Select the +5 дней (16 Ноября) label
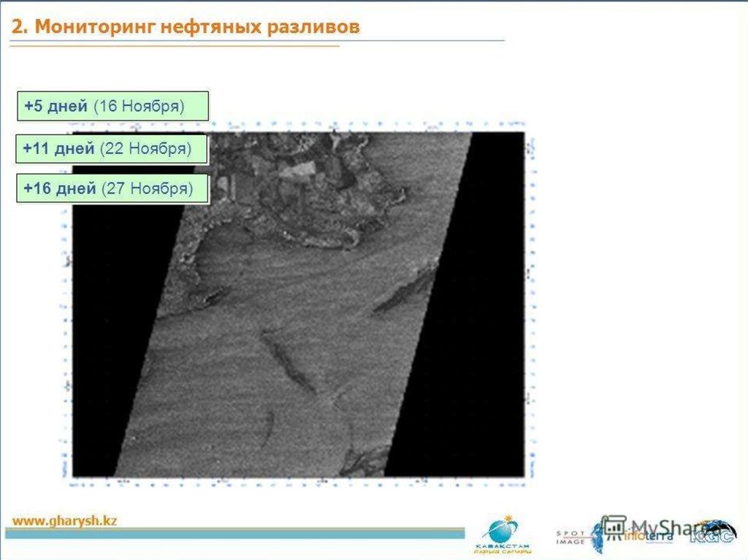The image size is (748, 560). 112,106
